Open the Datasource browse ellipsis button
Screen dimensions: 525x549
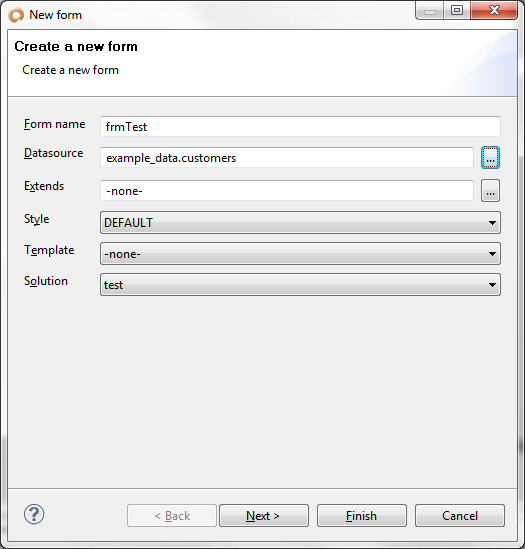490,158
